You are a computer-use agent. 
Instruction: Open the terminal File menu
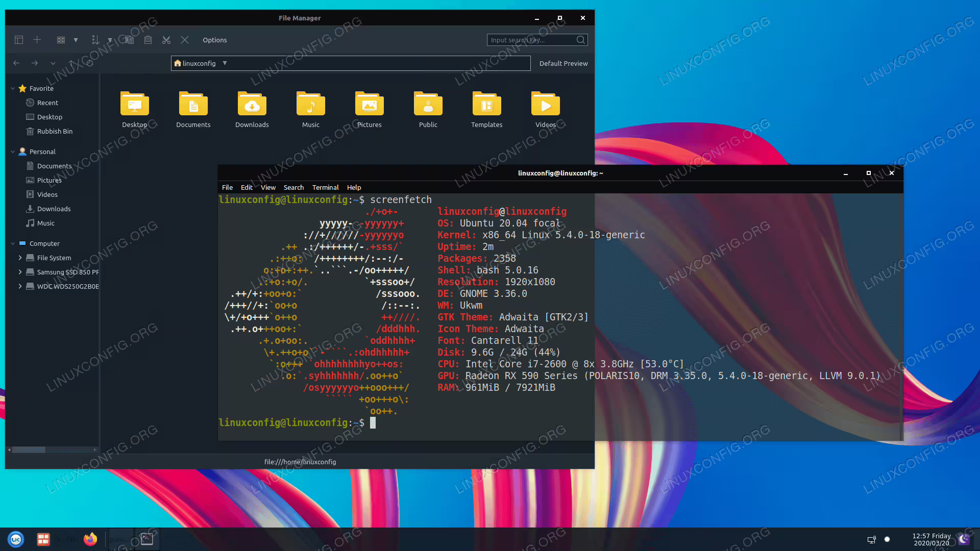(x=227, y=187)
